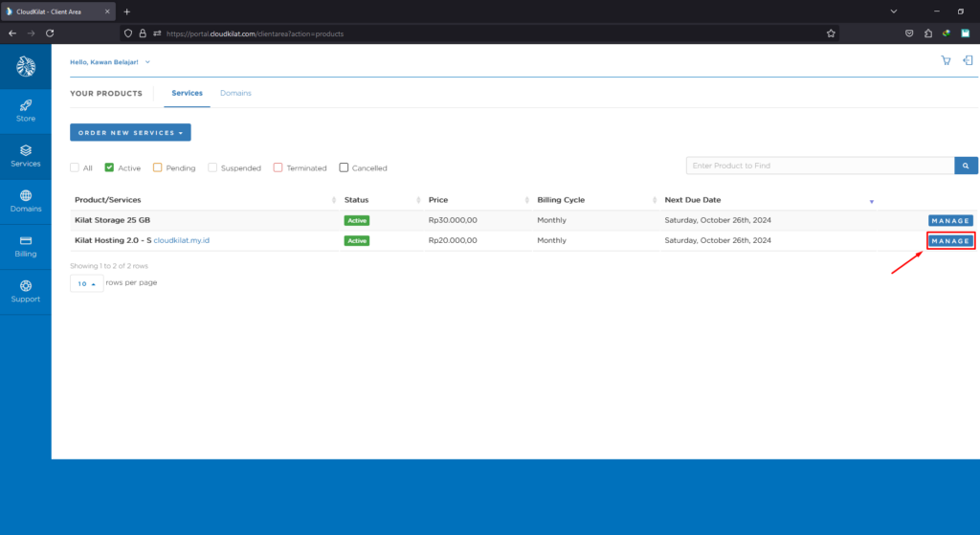Switch to the Domains tab beside Services
The height and width of the screenshot is (535, 980).
235,93
